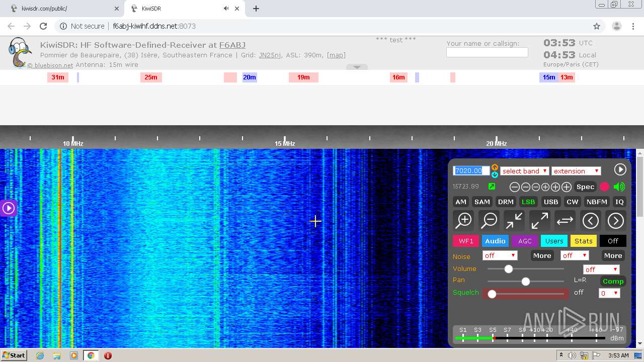
Task: Switch to the AGC tab
Action: pos(525,241)
